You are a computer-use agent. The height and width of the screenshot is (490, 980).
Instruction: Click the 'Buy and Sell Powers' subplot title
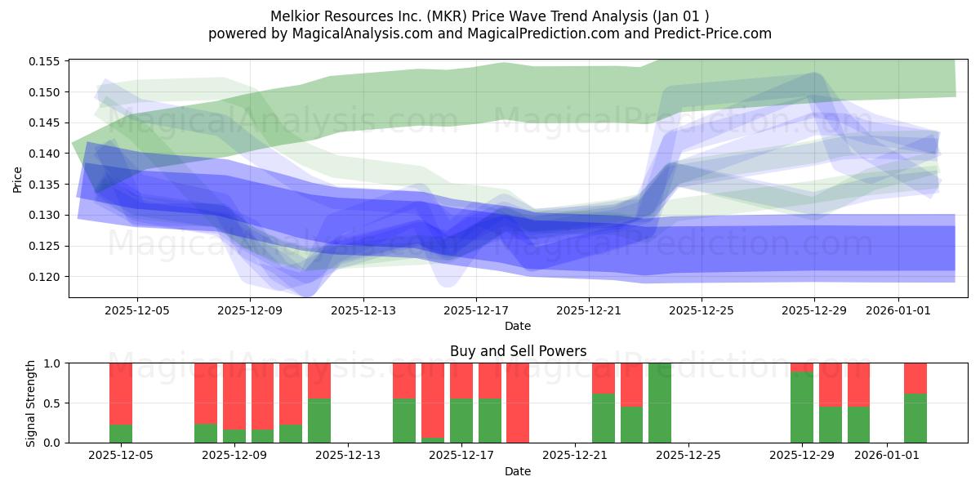coord(518,352)
